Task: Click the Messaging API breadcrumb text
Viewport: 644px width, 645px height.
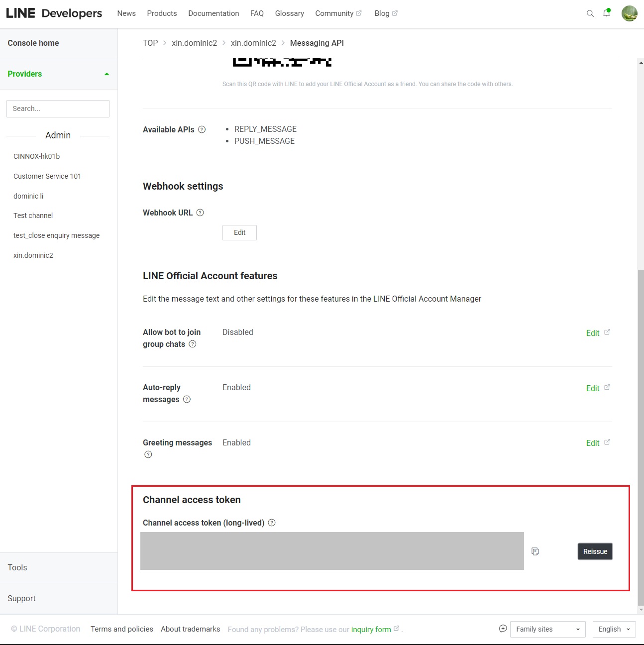Action: [317, 43]
